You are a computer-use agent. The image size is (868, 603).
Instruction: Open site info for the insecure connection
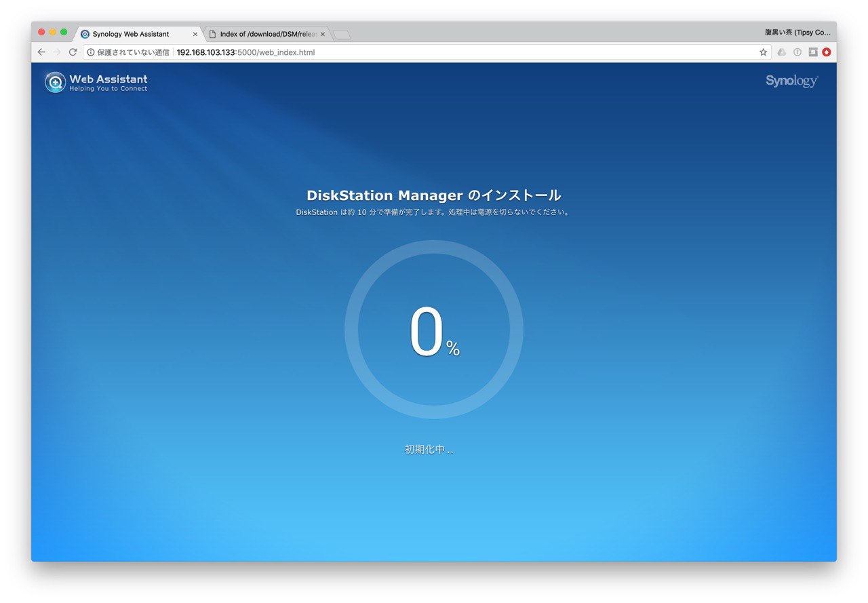click(x=91, y=52)
